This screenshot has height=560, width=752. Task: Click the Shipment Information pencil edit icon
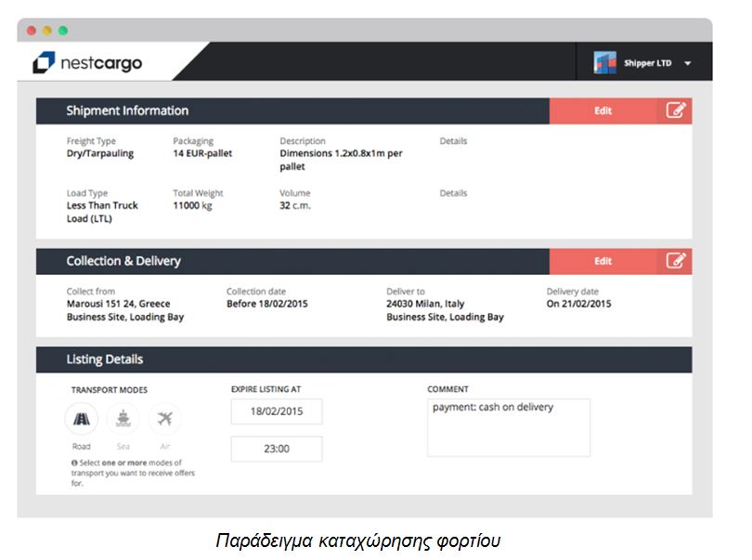[676, 111]
